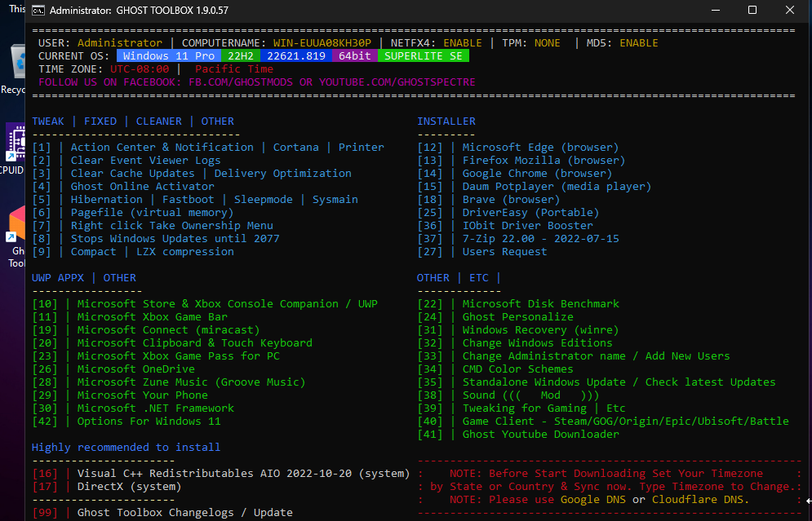Click option 37 7-Zip 22.00
Image resolution: width=812 pixels, height=521 pixels.
(x=518, y=239)
